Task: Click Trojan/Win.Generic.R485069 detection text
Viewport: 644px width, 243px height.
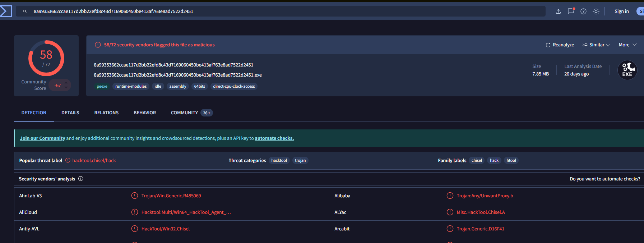Action: 171,196
